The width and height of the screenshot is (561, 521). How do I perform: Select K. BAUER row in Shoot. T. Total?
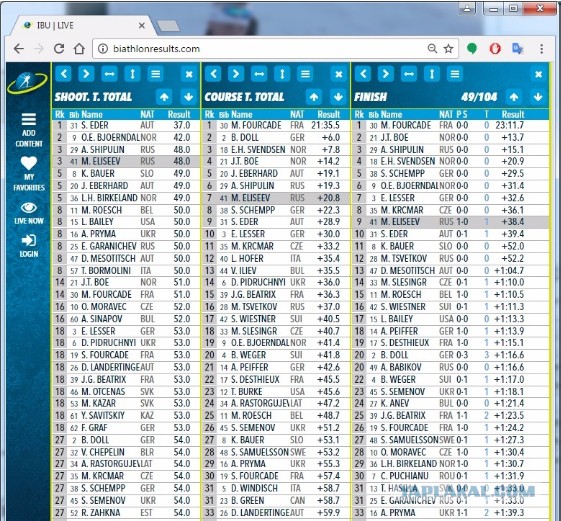pos(126,174)
